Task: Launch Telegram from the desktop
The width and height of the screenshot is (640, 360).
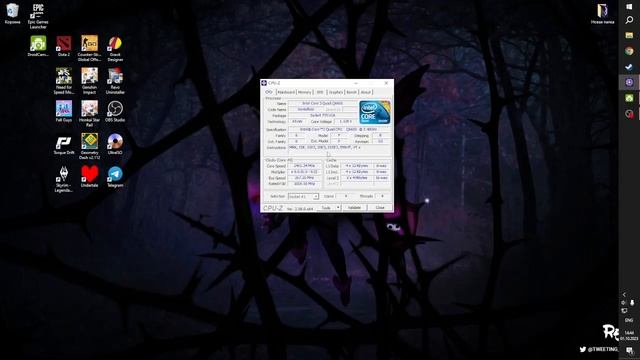Action: [115, 177]
